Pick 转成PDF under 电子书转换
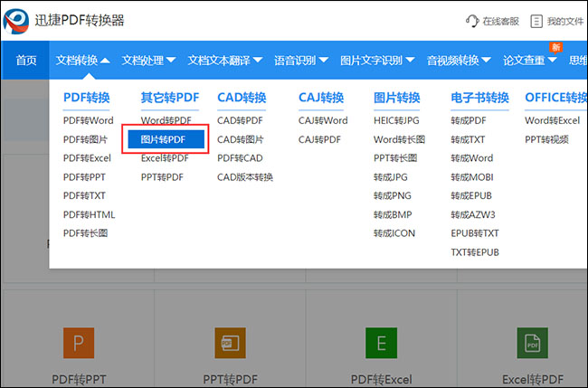 pos(469,120)
